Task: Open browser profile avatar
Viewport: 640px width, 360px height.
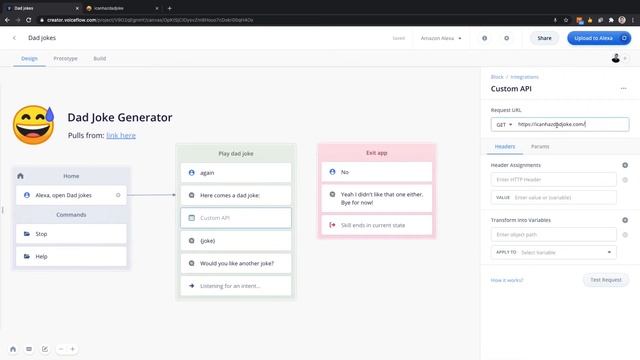Action: tap(622, 20)
